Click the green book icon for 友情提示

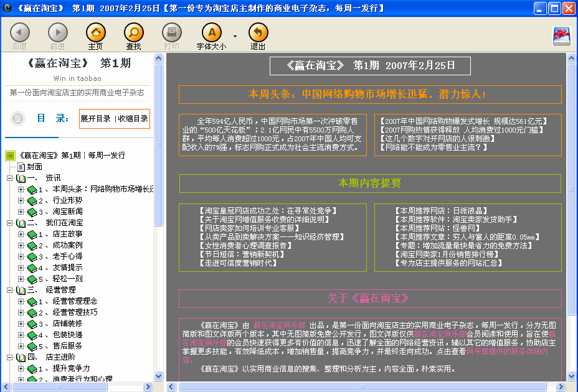point(32,268)
